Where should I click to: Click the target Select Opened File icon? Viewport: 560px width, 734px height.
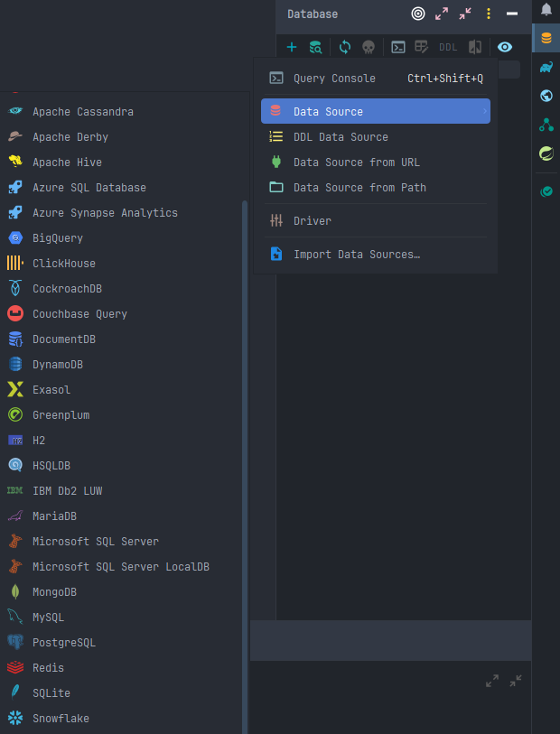(418, 14)
